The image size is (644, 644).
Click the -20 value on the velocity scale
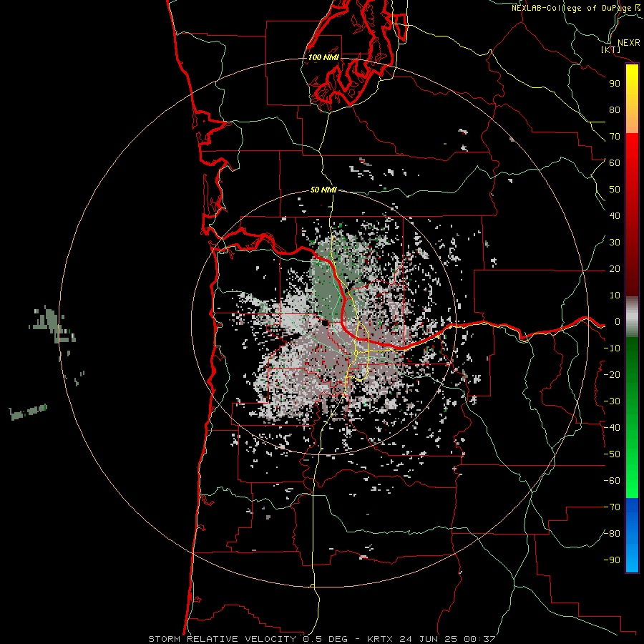(x=612, y=375)
